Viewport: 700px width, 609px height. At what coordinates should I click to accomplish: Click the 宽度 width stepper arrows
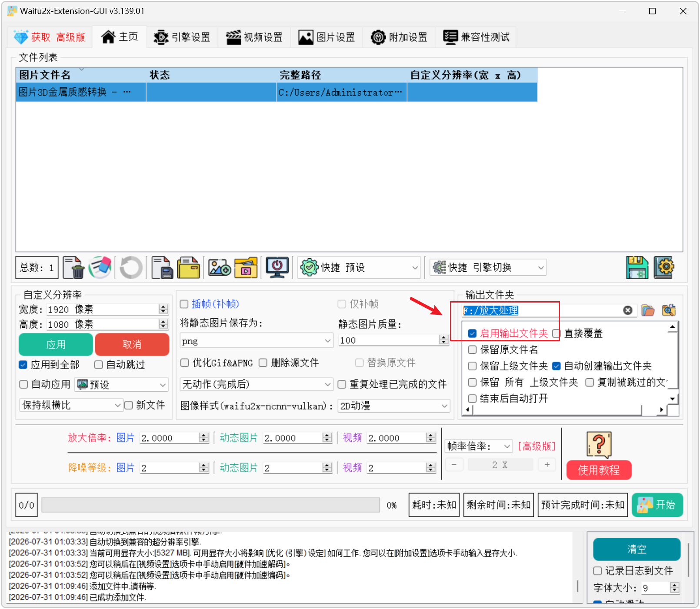(163, 309)
